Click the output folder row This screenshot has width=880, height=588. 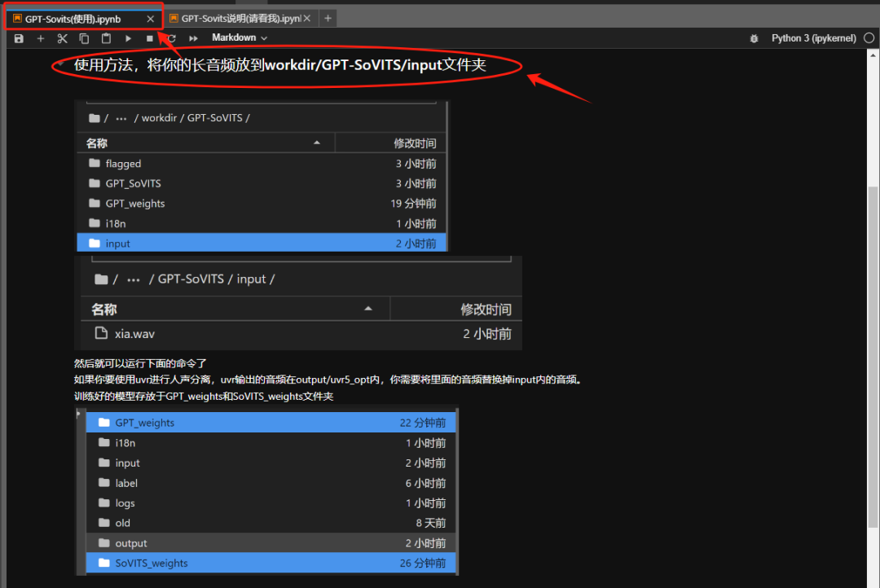pos(271,543)
